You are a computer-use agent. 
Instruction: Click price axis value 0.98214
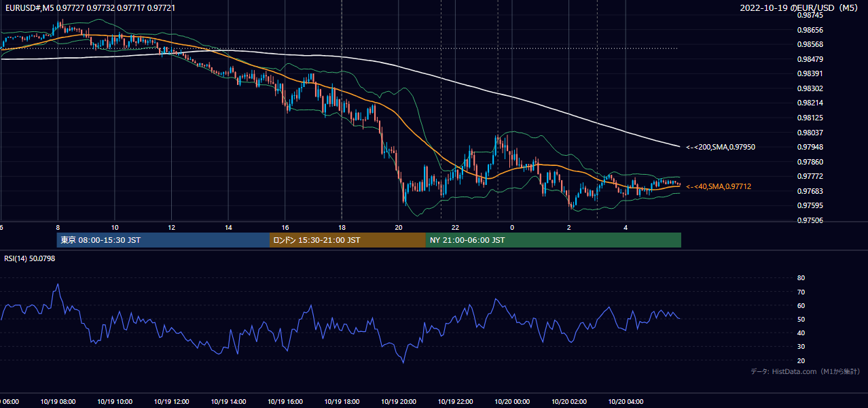[810, 103]
